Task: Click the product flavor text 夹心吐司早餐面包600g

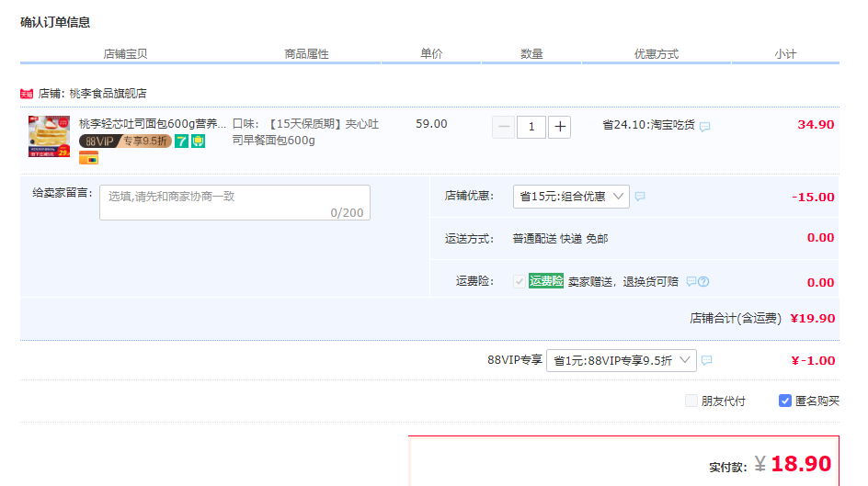Action: [x=305, y=132]
